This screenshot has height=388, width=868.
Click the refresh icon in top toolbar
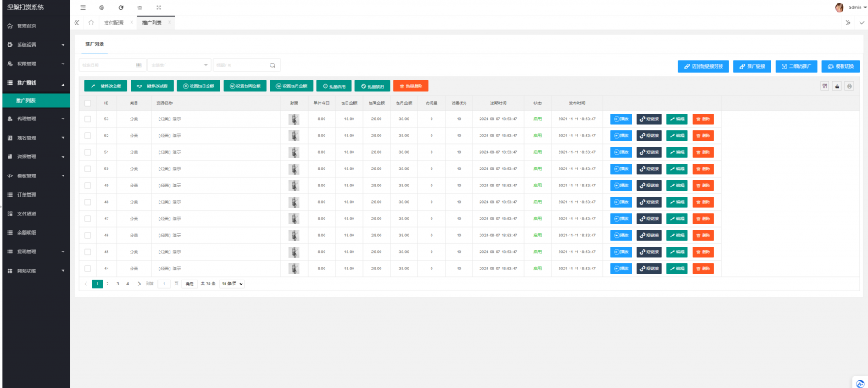(x=120, y=8)
